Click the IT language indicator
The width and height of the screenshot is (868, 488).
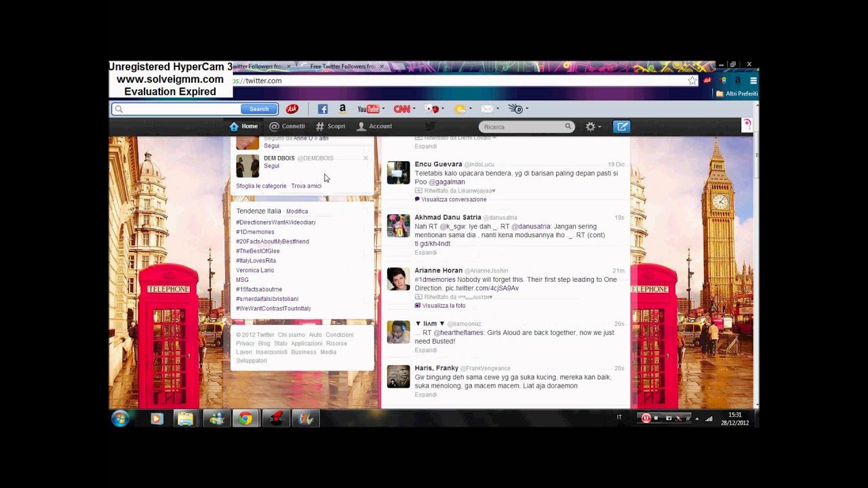pyautogui.click(x=619, y=418)
